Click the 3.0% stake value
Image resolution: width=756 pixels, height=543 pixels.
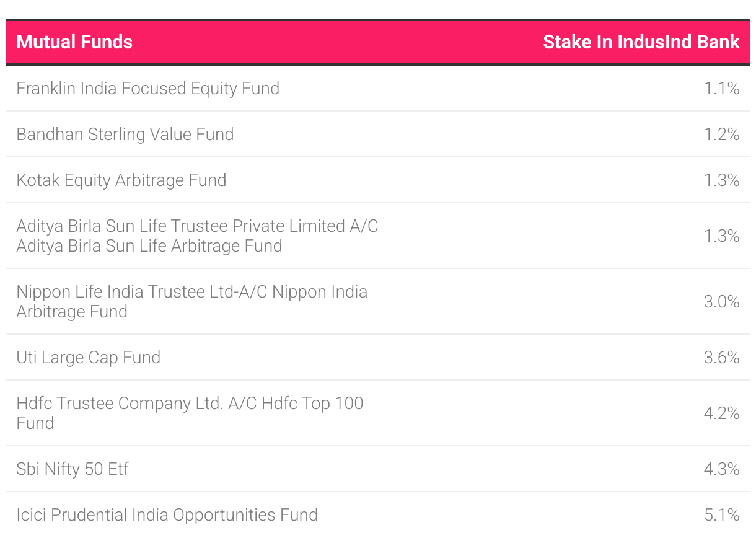(x=721, y=302)
